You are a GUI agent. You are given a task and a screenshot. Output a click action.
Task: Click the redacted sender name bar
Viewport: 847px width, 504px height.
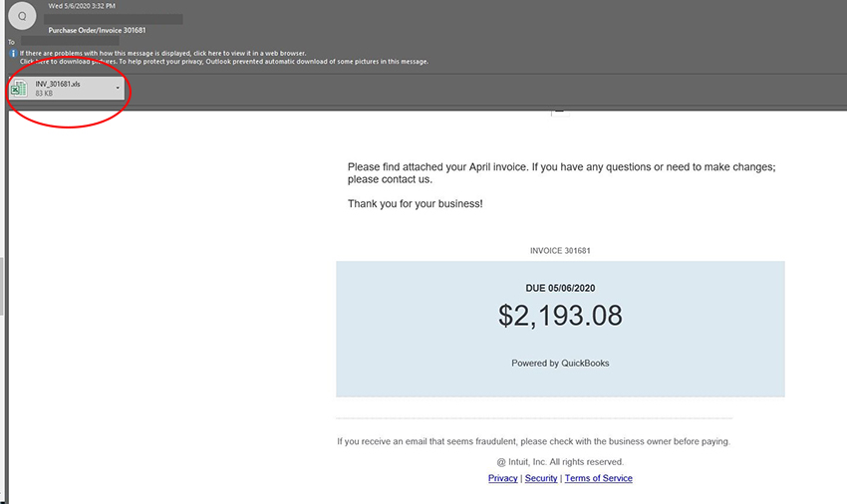point(114,20)
